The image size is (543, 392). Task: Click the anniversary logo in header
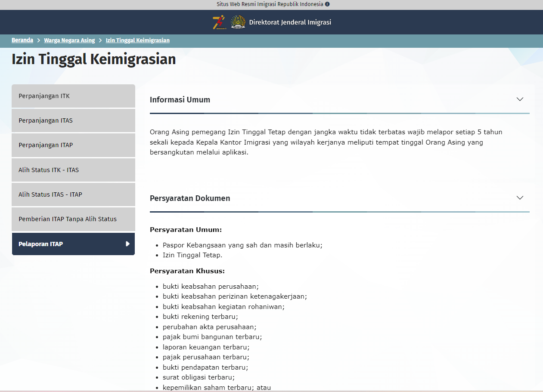click(x=219, y=22)
